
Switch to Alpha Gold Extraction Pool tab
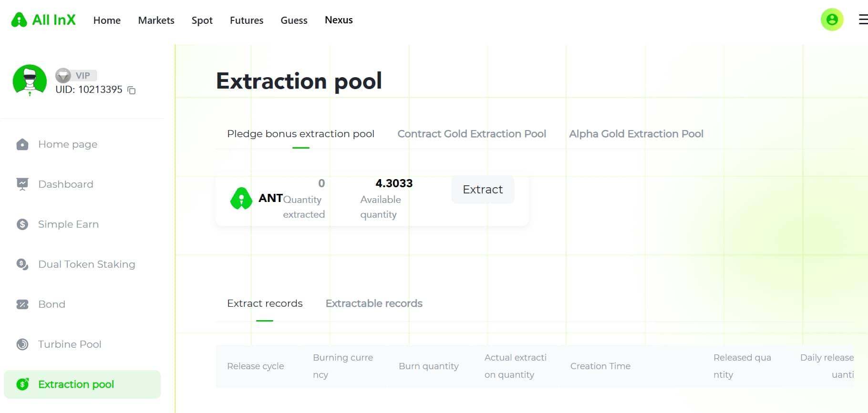[636, 134]
